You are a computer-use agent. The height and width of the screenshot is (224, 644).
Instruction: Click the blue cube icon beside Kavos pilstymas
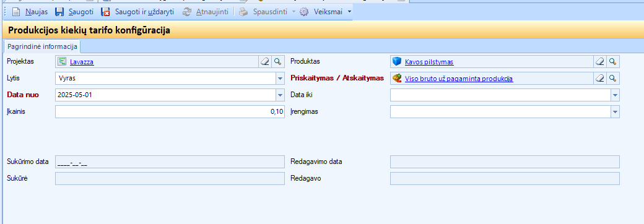point(397,61)
